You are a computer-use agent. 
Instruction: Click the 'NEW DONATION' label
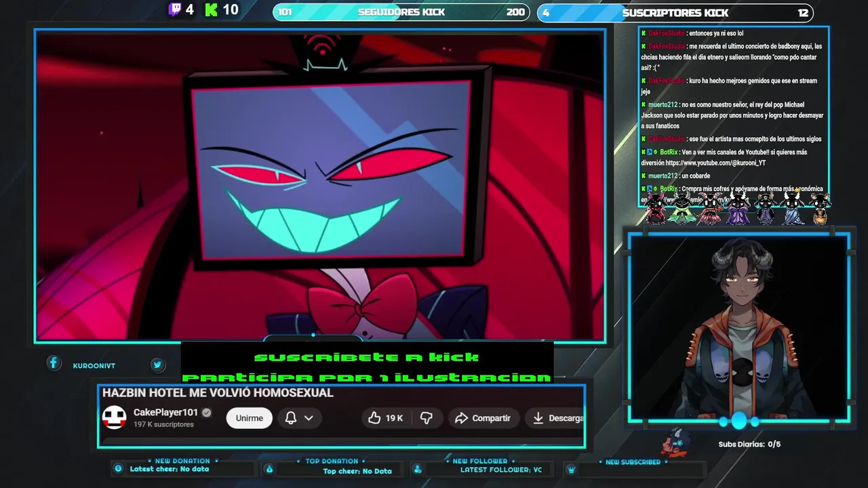pos(182,461)
